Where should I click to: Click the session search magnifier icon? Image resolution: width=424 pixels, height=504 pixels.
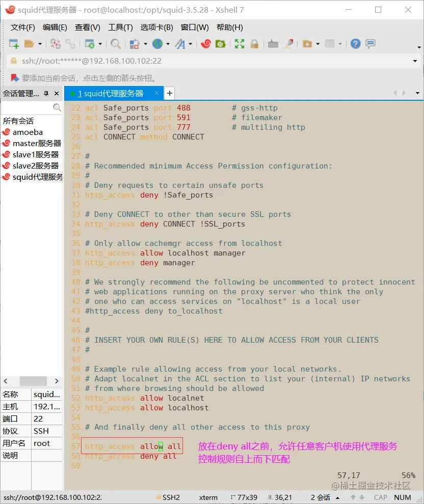pos(57,107)
